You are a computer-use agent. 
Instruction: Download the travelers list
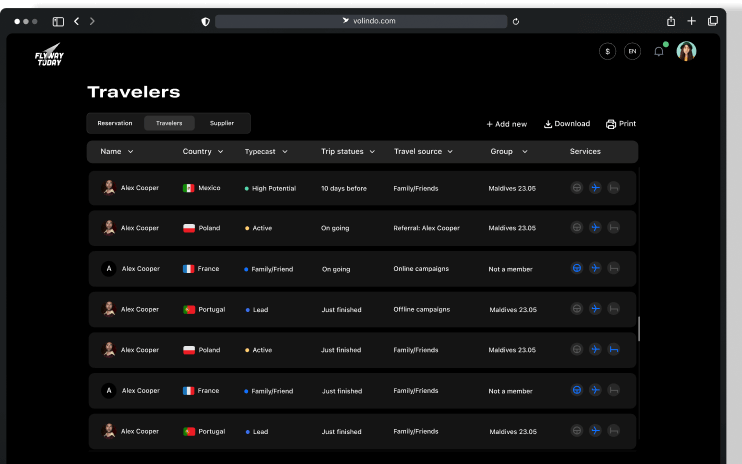567,124
